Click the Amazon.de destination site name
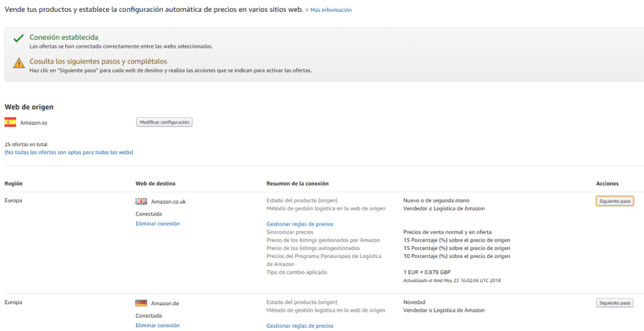 165,303
